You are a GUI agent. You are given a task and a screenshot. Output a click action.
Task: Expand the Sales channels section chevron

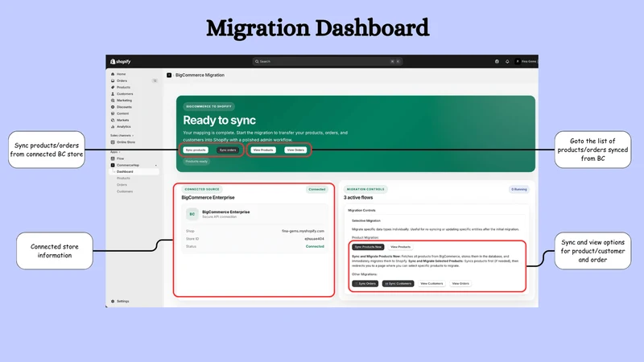coord(133,135)
